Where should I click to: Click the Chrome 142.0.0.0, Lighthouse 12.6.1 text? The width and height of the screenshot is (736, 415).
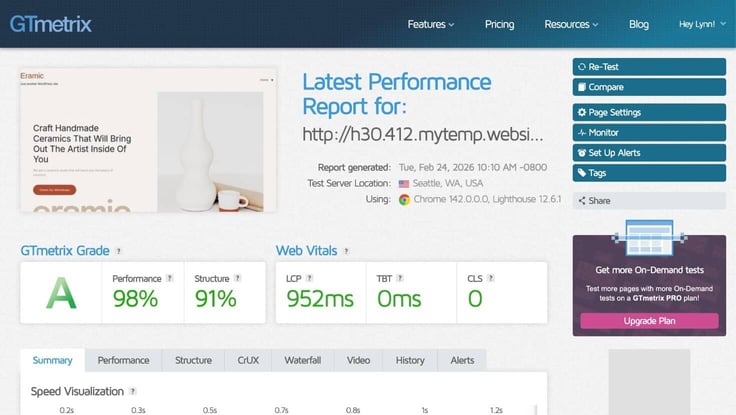(x=487, y=199)
